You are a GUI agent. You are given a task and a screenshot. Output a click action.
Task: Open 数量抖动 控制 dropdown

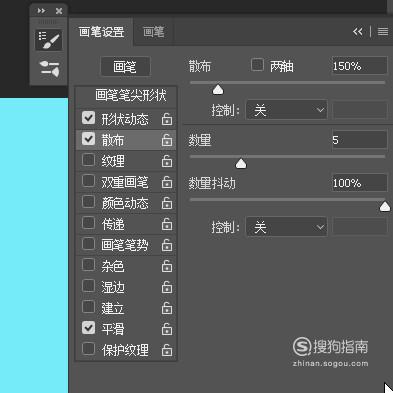287,227
